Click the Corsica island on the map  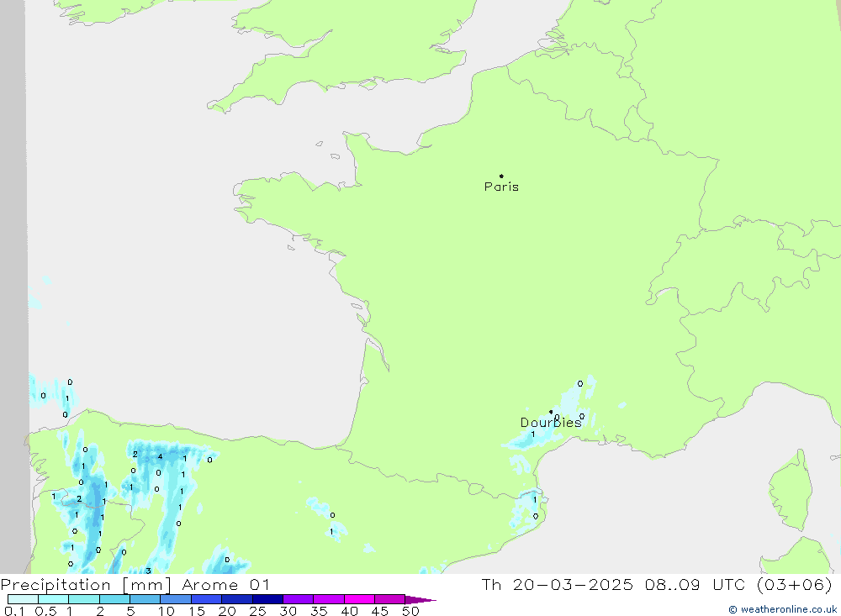click(x=791, y=491)
